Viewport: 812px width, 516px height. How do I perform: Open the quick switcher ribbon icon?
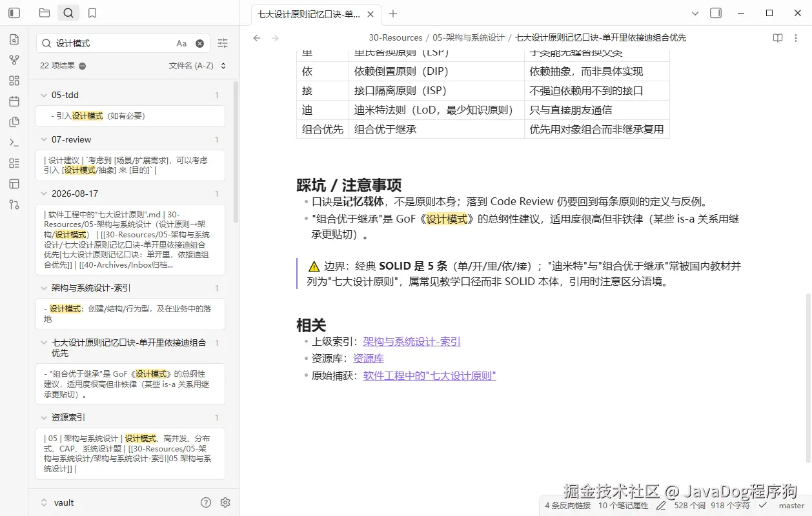(x=14, y=39)
